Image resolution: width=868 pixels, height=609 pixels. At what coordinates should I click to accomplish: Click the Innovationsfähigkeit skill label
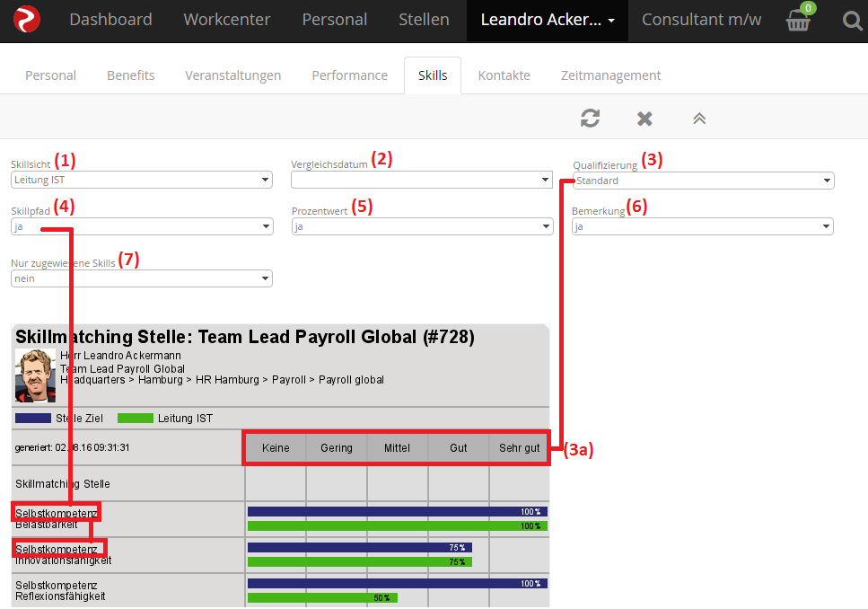pos(64,560)
